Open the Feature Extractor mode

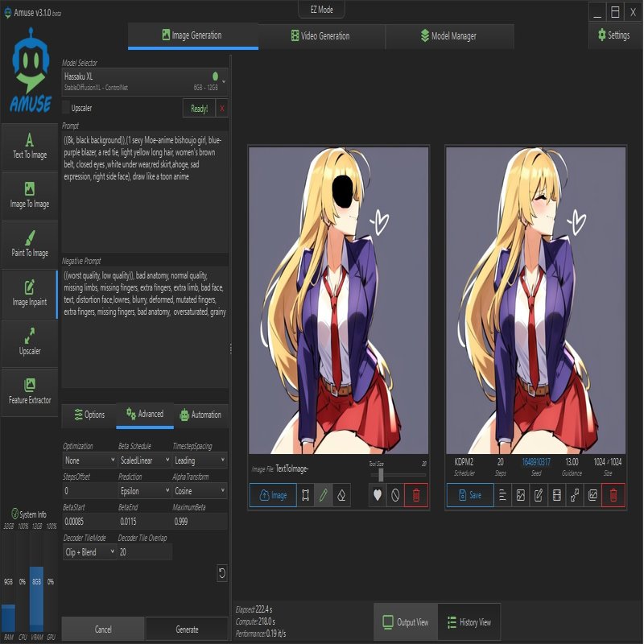tap(30, 392)
